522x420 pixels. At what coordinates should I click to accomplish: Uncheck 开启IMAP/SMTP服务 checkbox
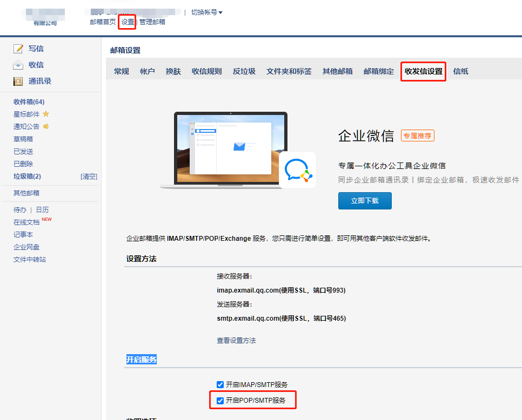pos(220,384)
